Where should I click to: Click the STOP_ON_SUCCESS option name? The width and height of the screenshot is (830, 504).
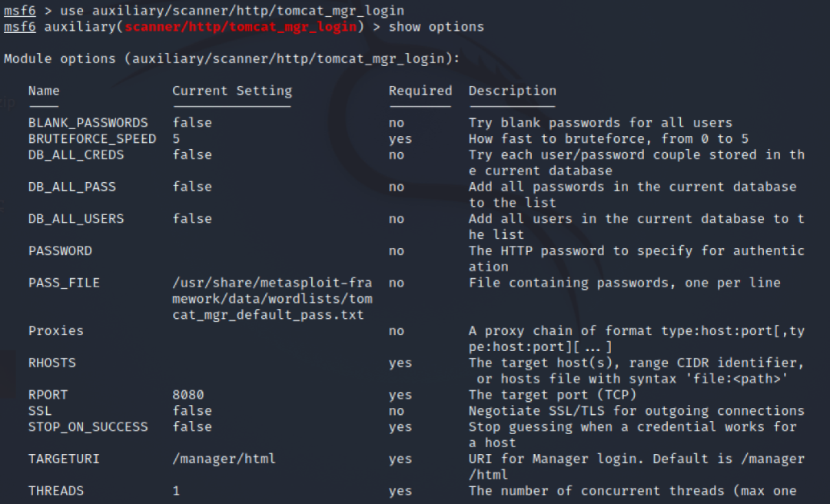coord(88,426)
